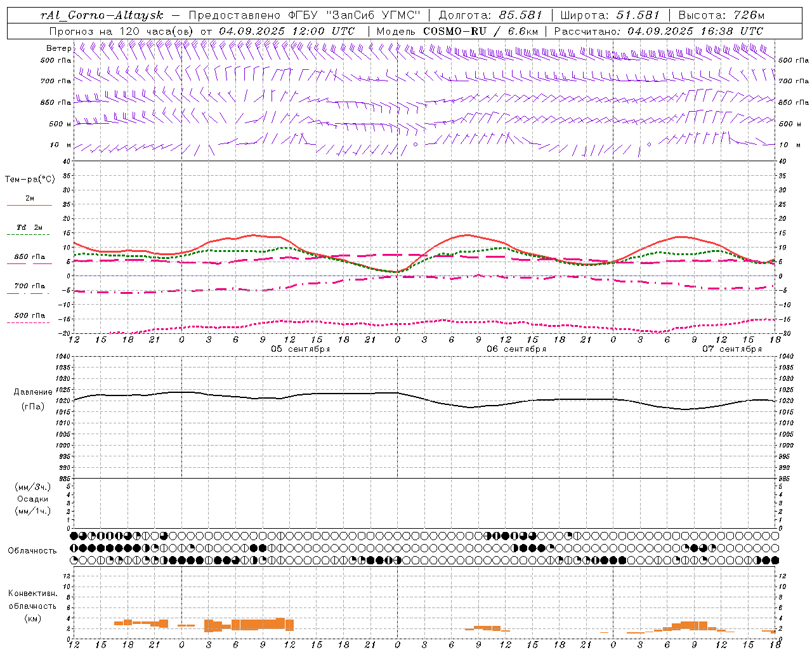Click the Td 2м dew point legend entry
This screenshot has height=650, width=812.
[30, 227]
